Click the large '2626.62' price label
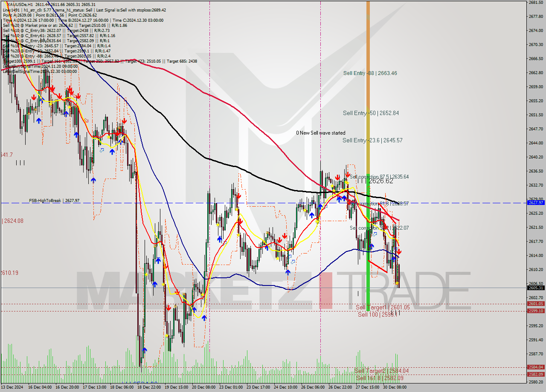This screenshot has height=392, width=546. point(381,181)
